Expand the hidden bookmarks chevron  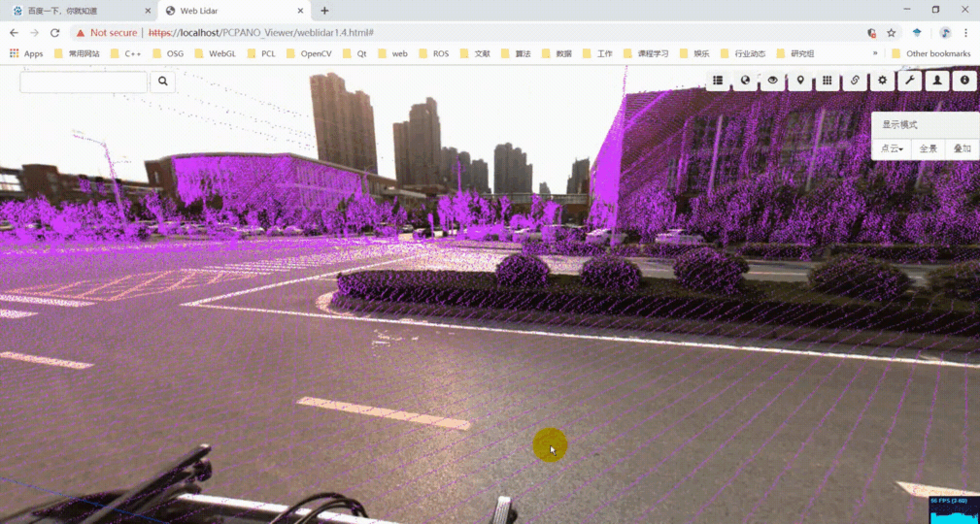pyautogui.click(x=875, y=53)
